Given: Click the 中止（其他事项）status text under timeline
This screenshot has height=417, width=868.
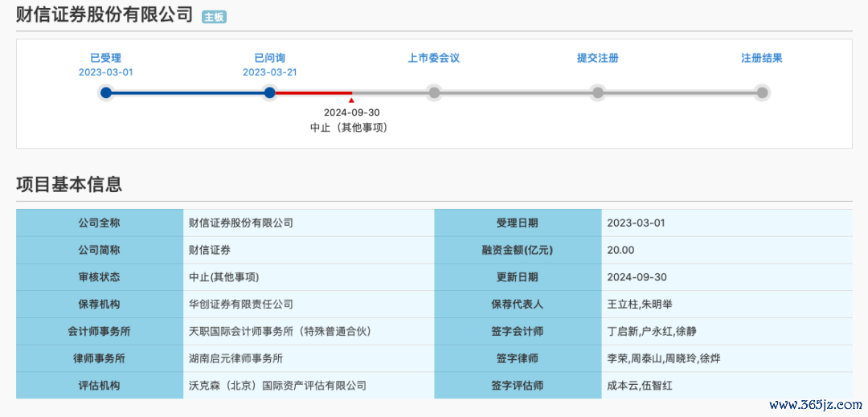Looking at the screenshot, I should (x=349, y=127).
